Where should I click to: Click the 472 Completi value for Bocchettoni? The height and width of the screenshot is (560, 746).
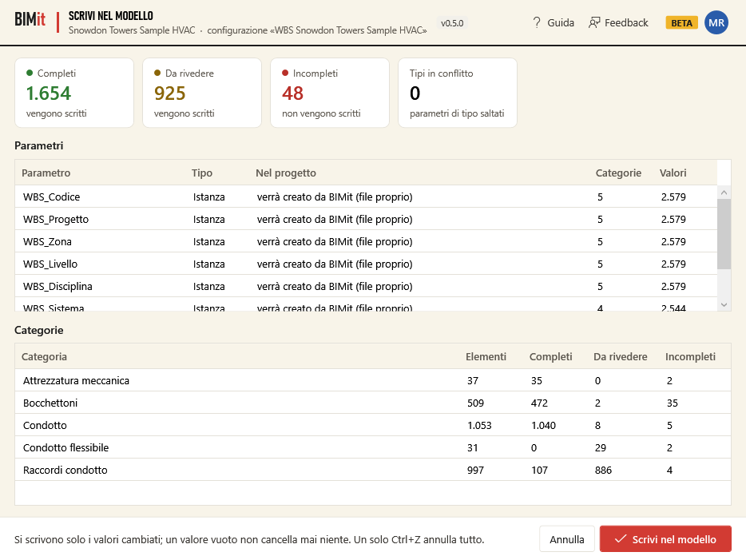pos(539,403)
